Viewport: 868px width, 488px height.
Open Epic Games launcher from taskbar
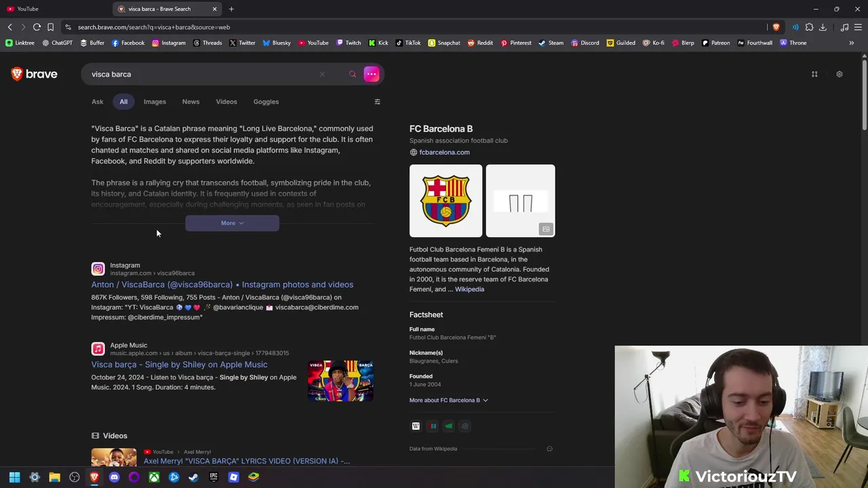click(x=214, y=477)
